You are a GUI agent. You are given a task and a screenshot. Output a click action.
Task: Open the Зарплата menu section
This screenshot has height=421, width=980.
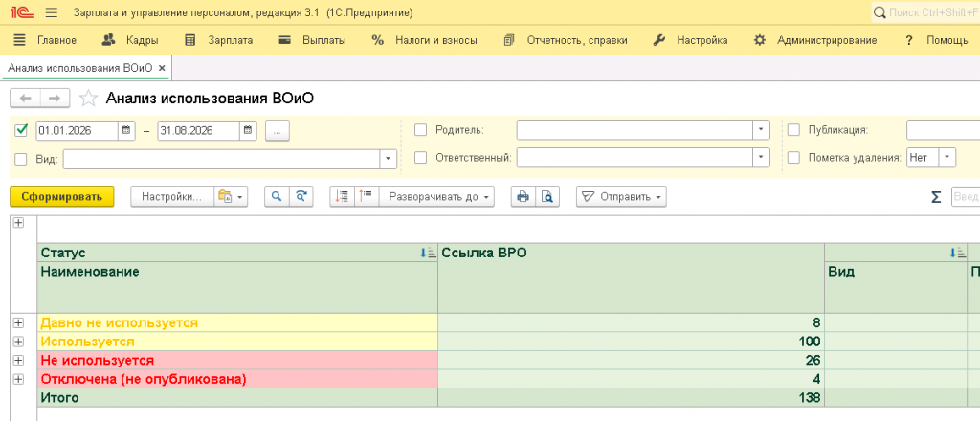click(219, 40)
